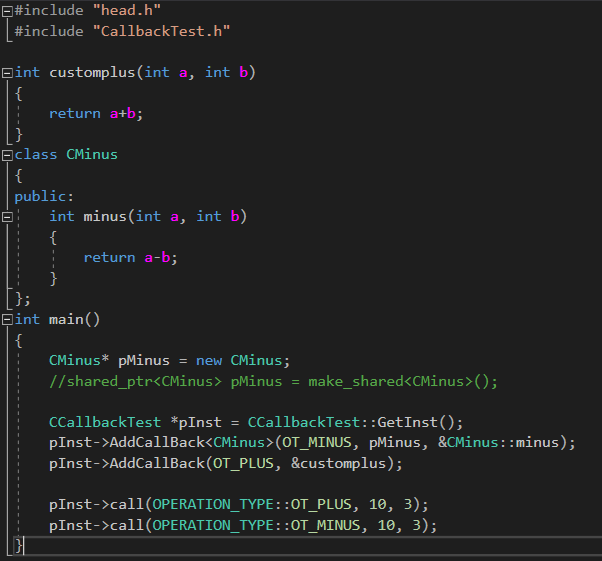The image size is (602, 561).
Task: Collapse the #include block fold marker
Action: (x=7, y=12)
